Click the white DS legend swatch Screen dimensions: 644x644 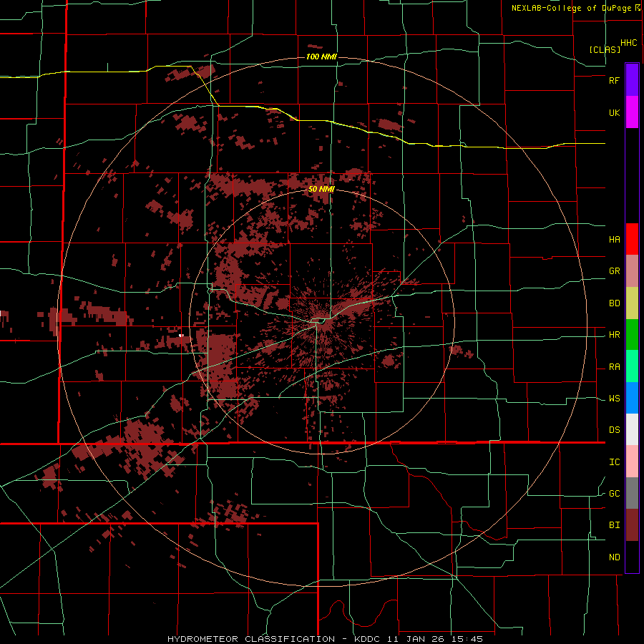(x=632, y=429)
